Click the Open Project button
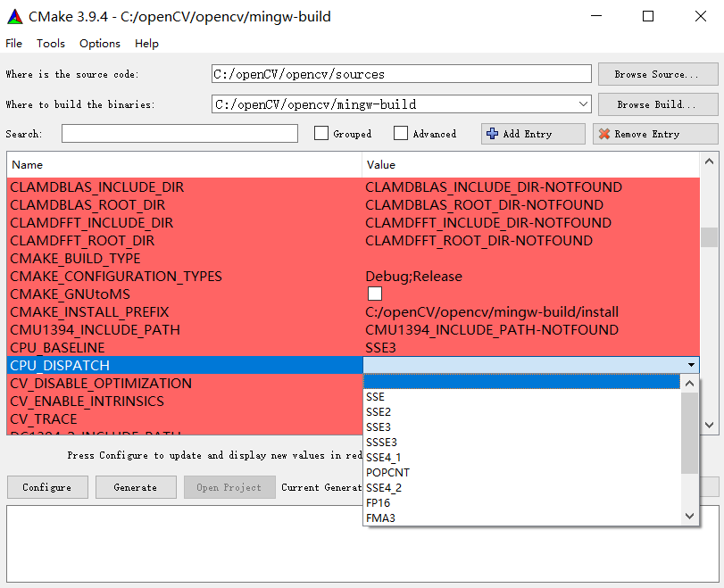724x588 pixels. point(229,487)
